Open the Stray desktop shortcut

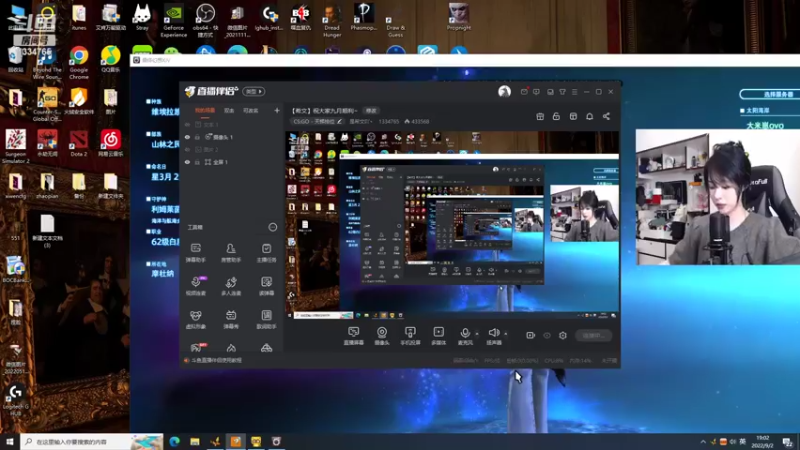point(142,18)
